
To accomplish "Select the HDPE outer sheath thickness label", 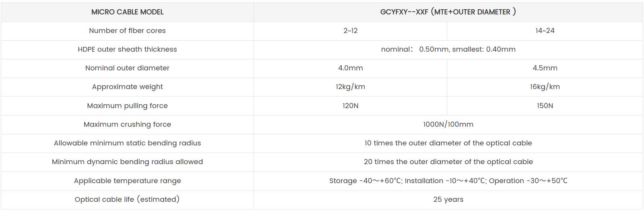I will (x=127, y=50).
